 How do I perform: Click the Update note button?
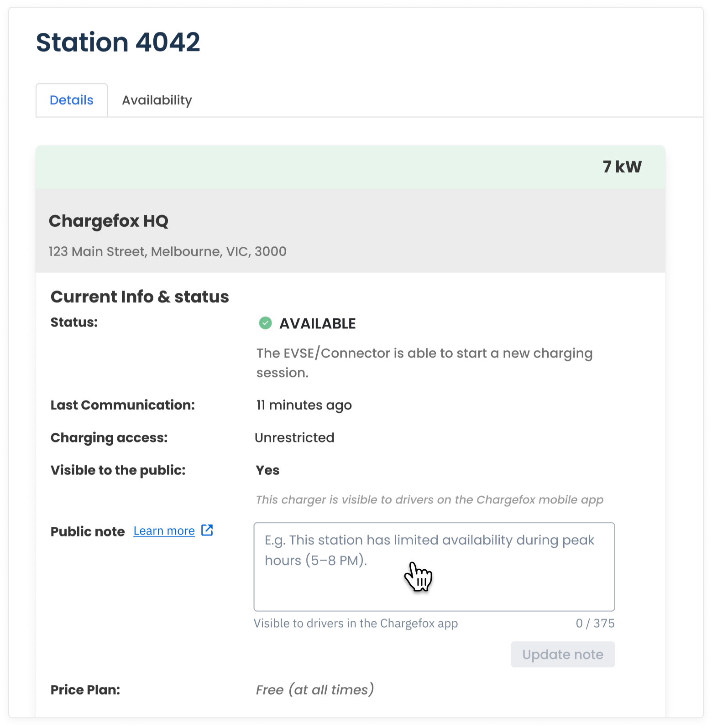pos(563,655)
